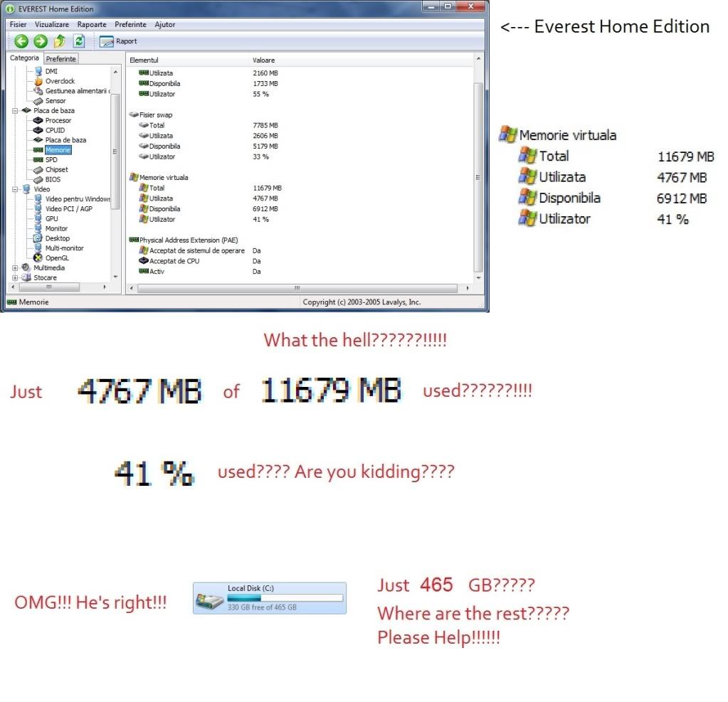
Task: Click the green Back arrow in the toolbar
Action: click(x=21, y=41)
